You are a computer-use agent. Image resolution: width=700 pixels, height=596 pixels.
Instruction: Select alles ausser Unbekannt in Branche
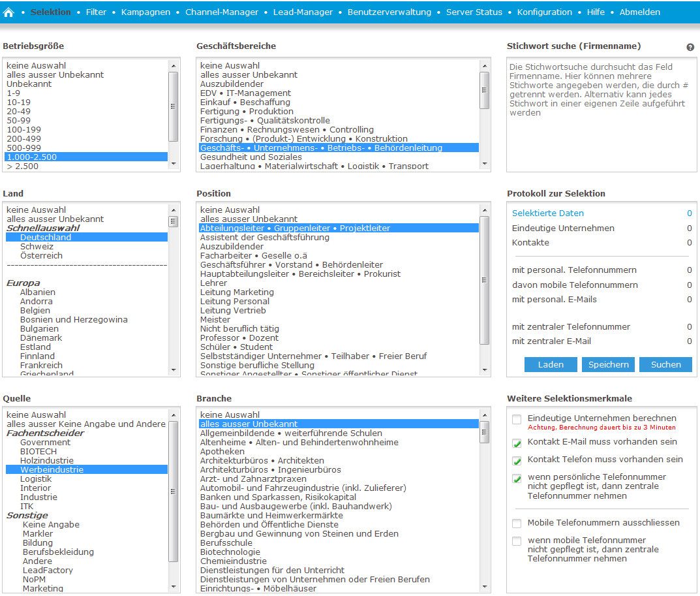pos(339,424)
